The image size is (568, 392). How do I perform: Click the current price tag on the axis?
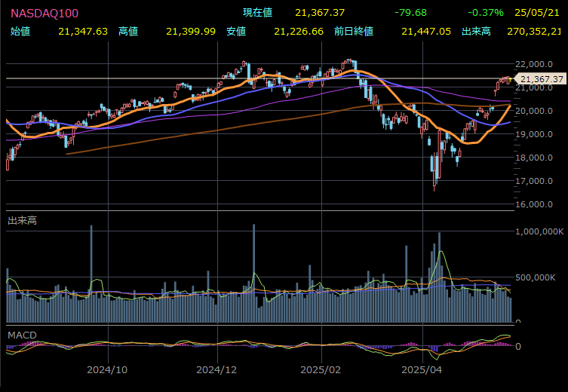539,79
